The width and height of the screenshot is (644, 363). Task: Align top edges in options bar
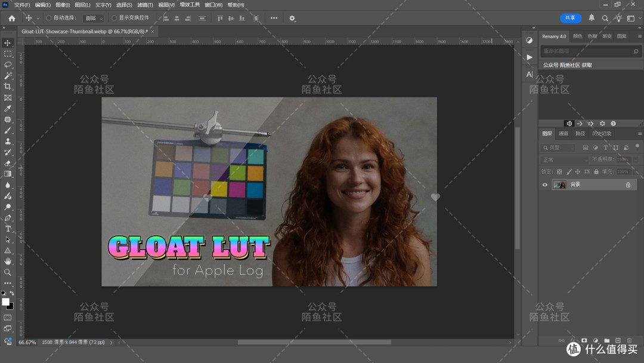(220, 18)
